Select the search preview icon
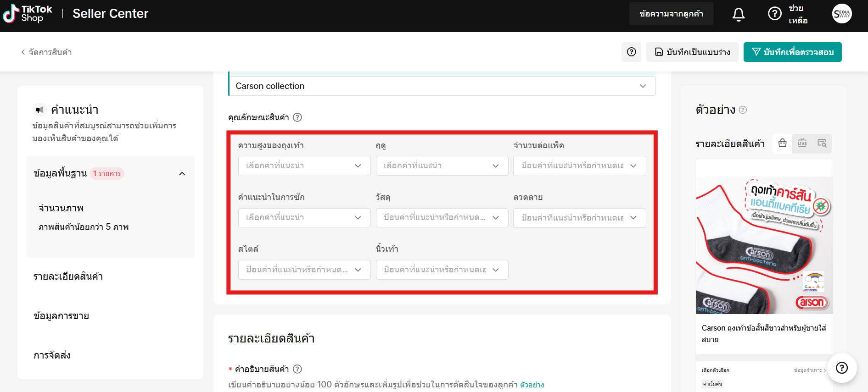The width and height of the screenshot is (868, 392). 822,144
